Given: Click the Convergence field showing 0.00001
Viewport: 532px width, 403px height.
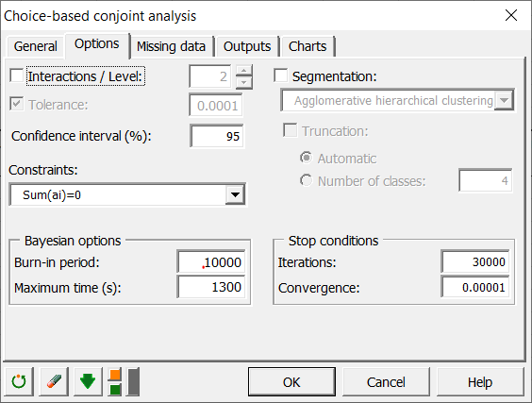Looking at the screenshot, I should pyautogui.click(x=475, y=287).
